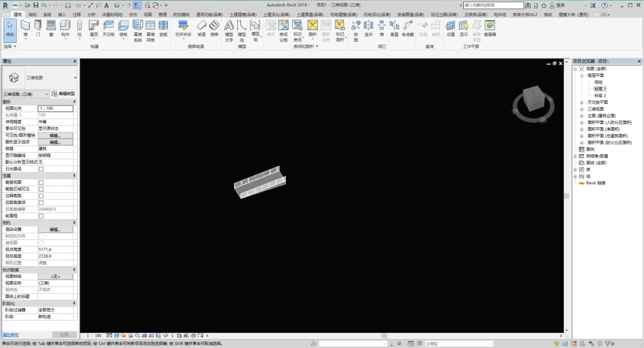Expand the 明细表/数量 tree node
The height and width of the screenshot is (348, 644).
point(575,156)
